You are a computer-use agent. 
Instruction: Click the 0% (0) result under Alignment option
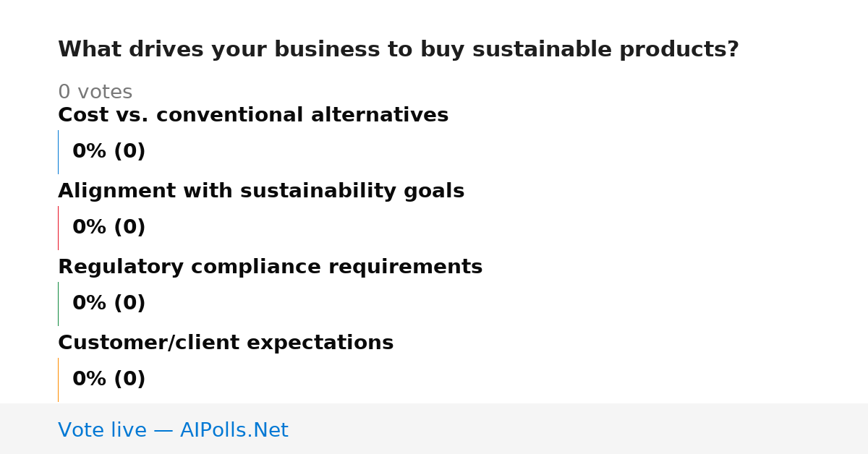(109, 228)
